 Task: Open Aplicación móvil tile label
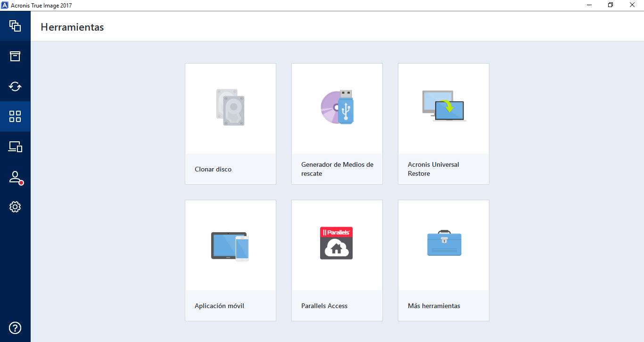[x=219, y=306]
